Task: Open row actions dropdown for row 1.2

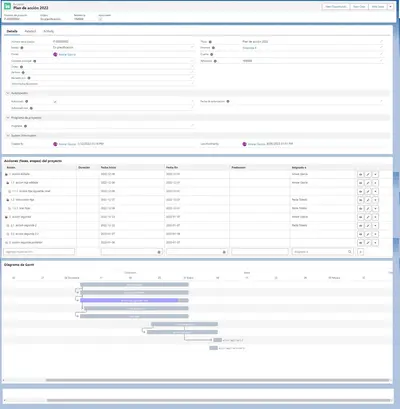Action: pos(375,200)
